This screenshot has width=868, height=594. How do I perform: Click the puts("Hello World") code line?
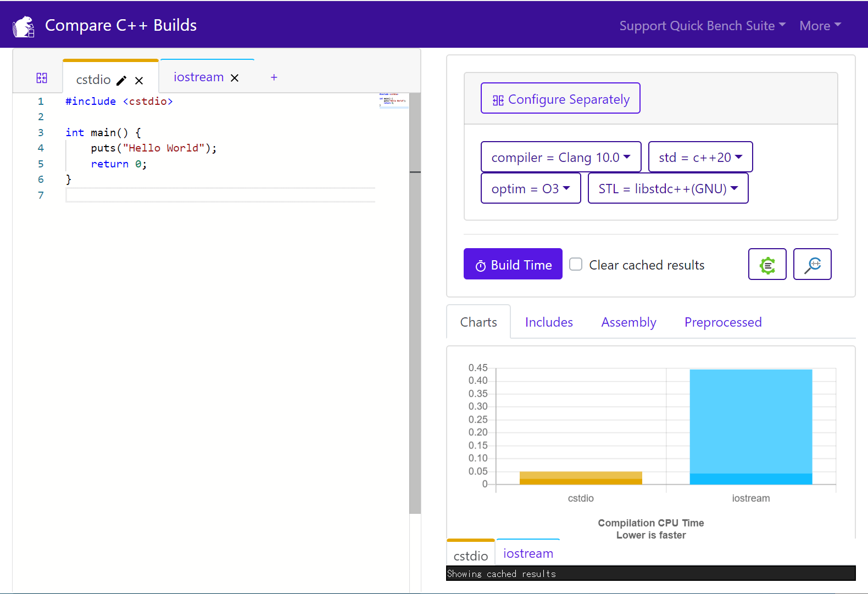click(x=154, y=148)
